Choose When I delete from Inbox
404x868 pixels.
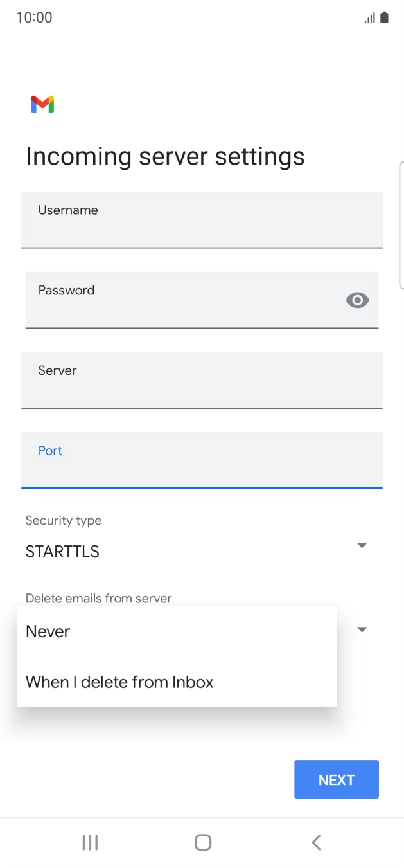[x=119, y=682]
